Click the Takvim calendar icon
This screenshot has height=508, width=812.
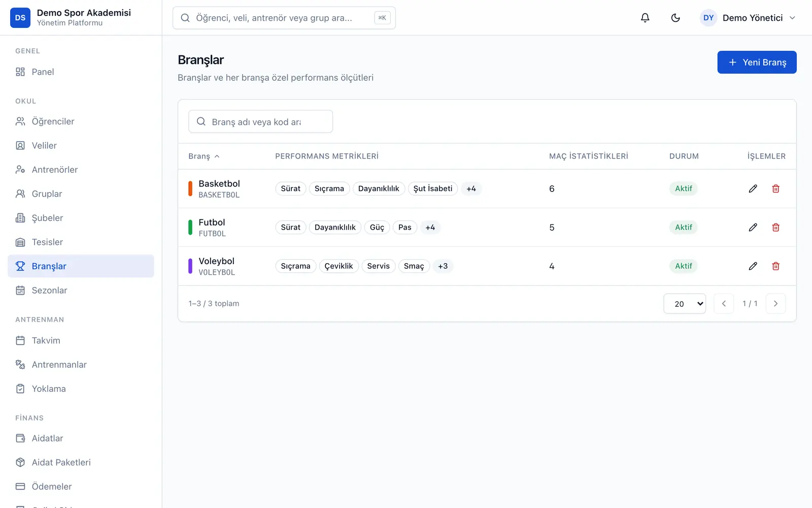click(20, 340)
